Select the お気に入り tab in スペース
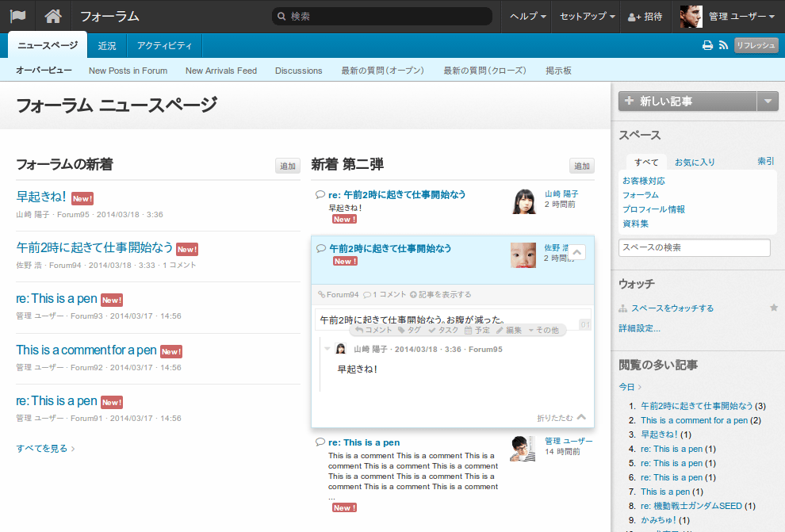The height and width of the screenshot is (532, 785). tap(695, 162)
